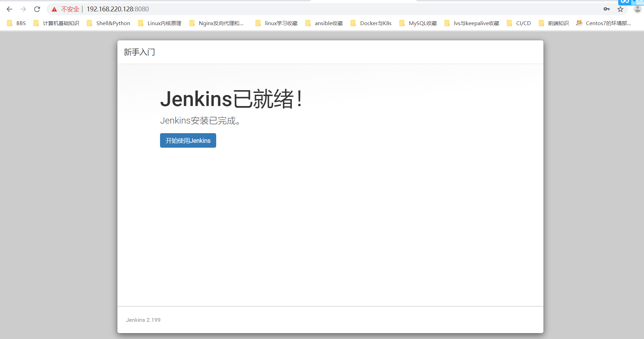Image resolution: width=644 pixels, height=339 pixels.
Task: Open the Docker与K8s bookmark folder
Action: point(371,23)
